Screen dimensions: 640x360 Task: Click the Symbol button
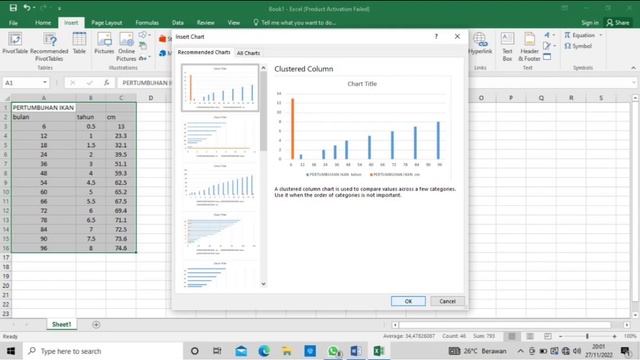(x=578, y=46)
